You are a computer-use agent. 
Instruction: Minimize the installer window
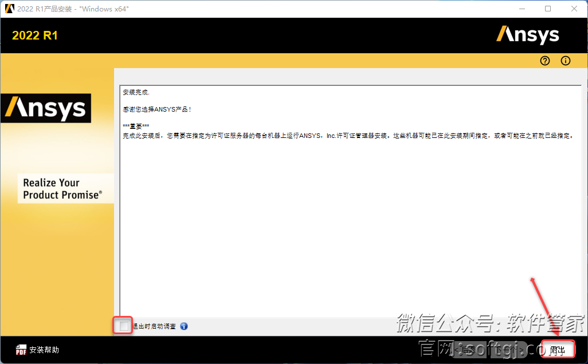[522, 9]
